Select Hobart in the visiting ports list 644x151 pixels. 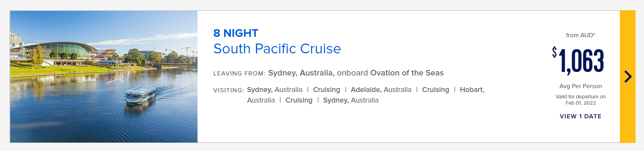click(472, 90)
